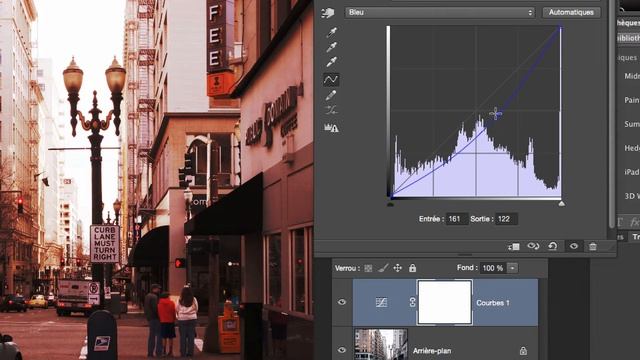Click the white point input slider below curve
Screen dimensions: 640x360
point(562,203)
